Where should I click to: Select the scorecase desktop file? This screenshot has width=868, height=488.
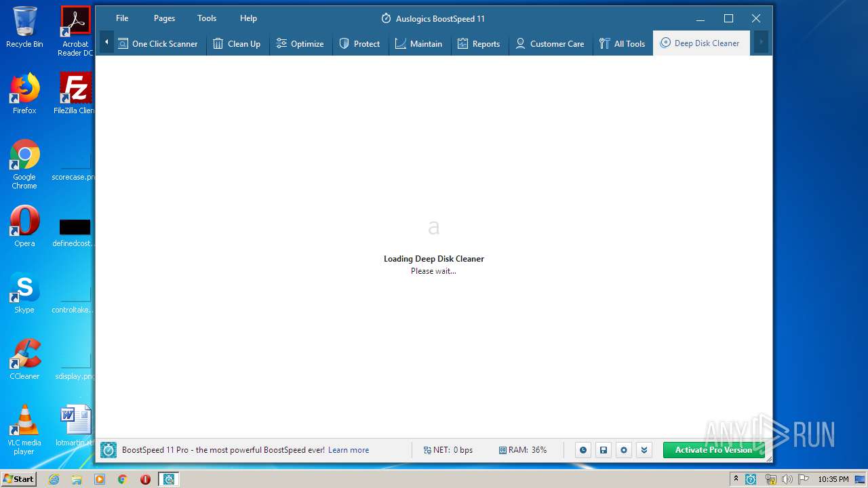coord(75,166)
